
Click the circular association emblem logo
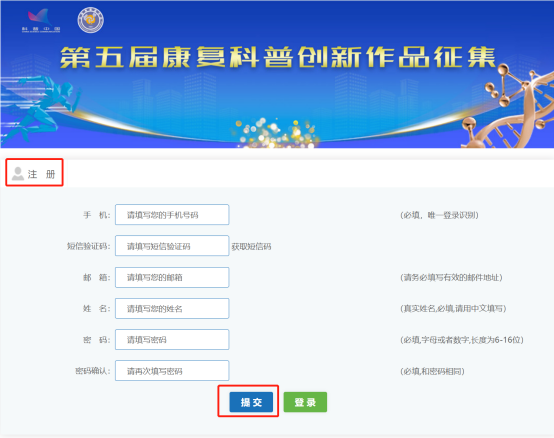90,20
